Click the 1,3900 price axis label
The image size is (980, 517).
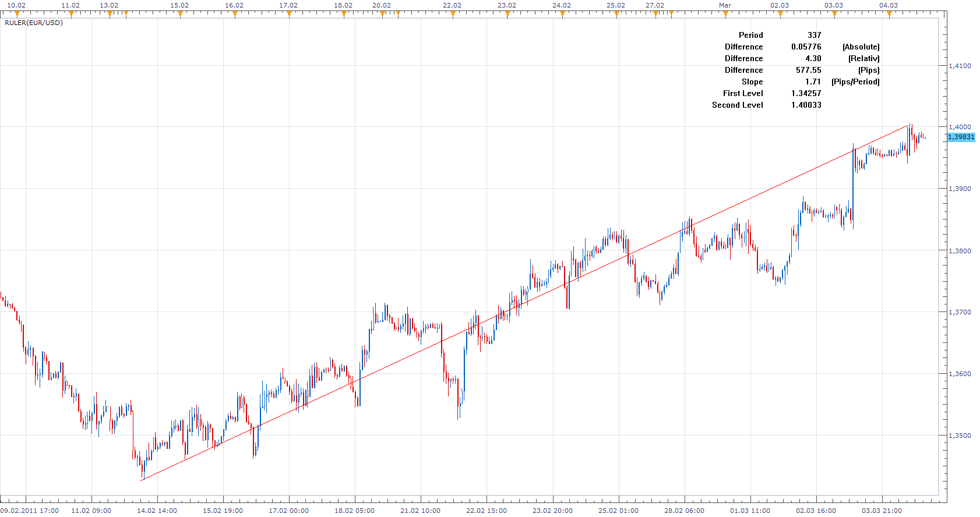click(x=960, y=189)
